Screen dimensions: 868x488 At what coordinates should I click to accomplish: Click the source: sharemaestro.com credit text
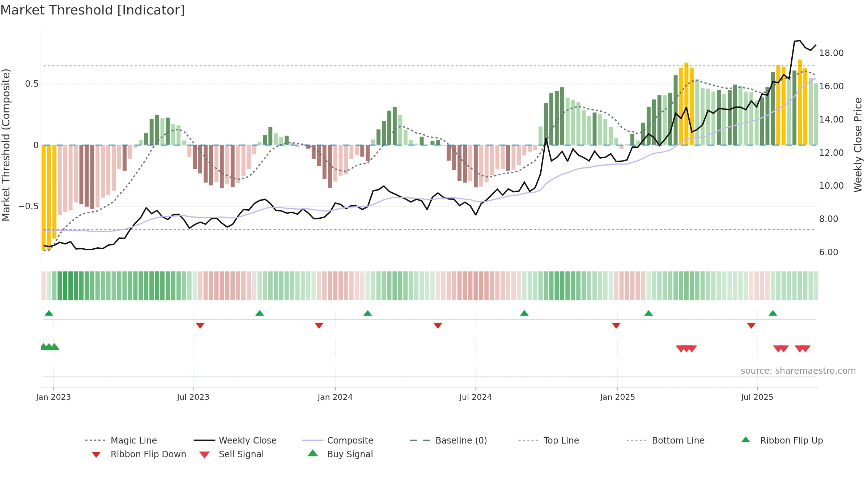(798, 371)
